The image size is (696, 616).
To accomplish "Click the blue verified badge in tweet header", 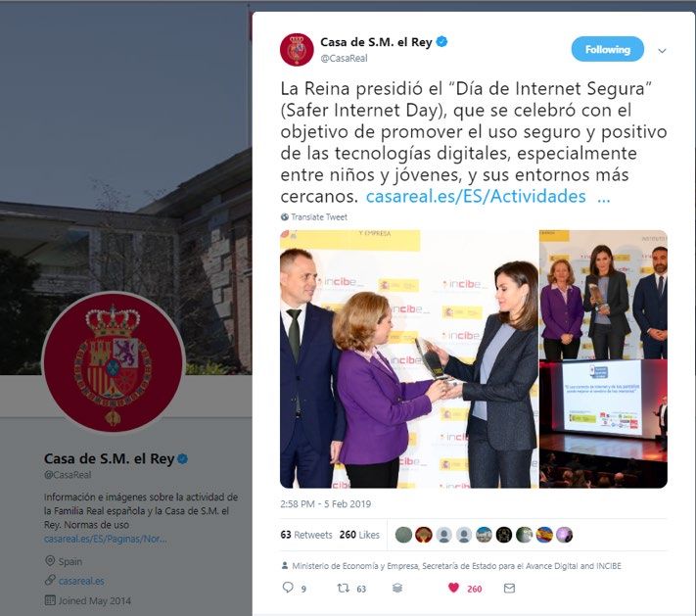I will coord(441,42).
